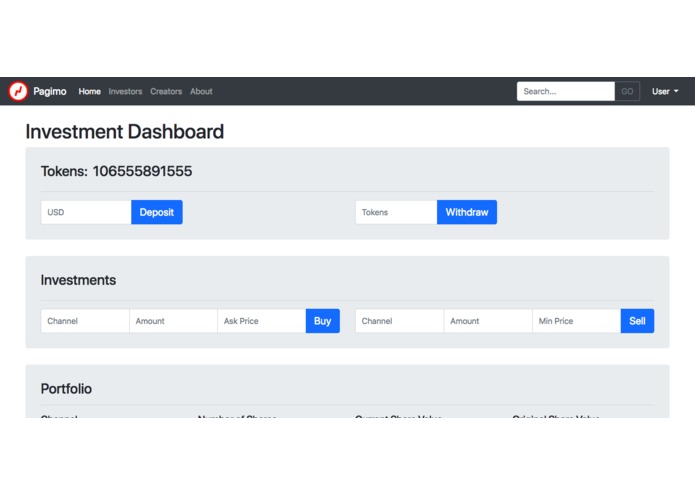
Task: Focus the Ask Price field
Action: tap(262, 321)
